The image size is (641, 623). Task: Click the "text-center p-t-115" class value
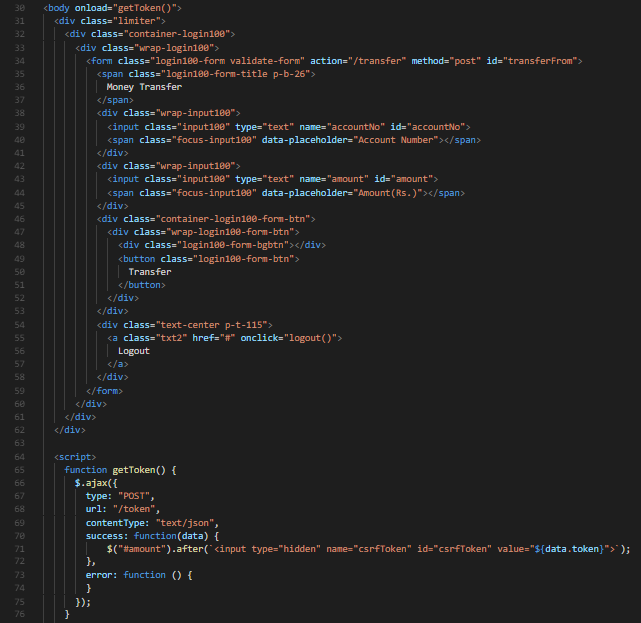pyautogui.click(x=211, y=325)
